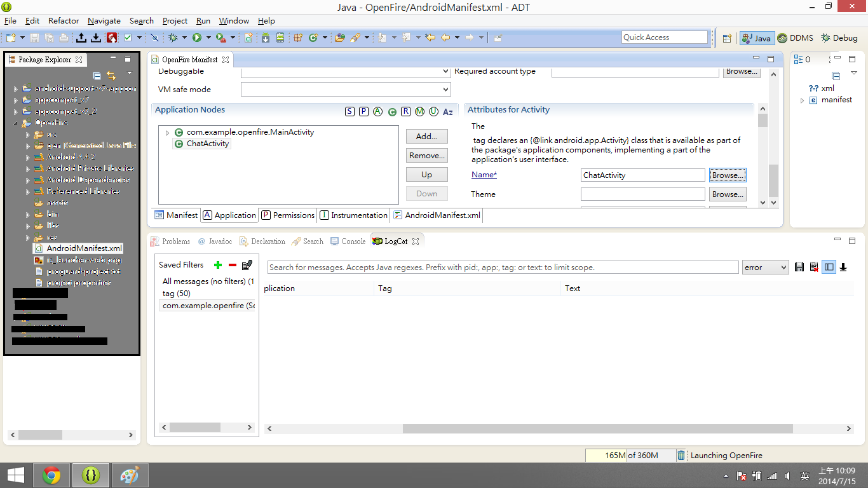Click Browse... next to Name field
868x488 pixels.
coord(728,175)
